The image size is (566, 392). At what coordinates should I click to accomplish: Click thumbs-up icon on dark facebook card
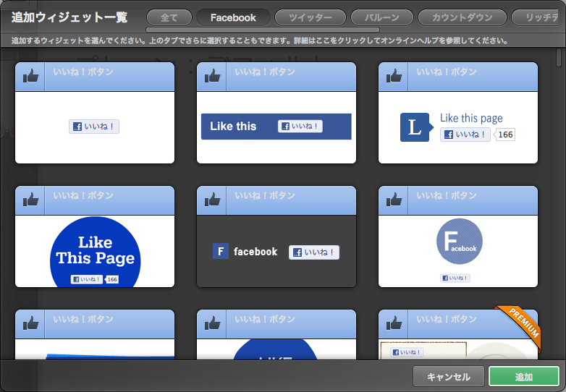click(212, 200)
